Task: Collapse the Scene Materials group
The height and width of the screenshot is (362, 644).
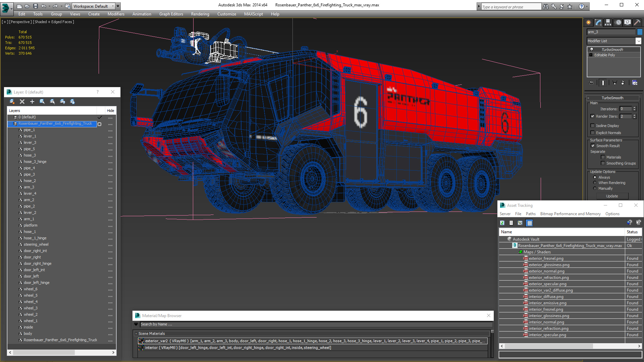Action: click(x=136, y=334)
